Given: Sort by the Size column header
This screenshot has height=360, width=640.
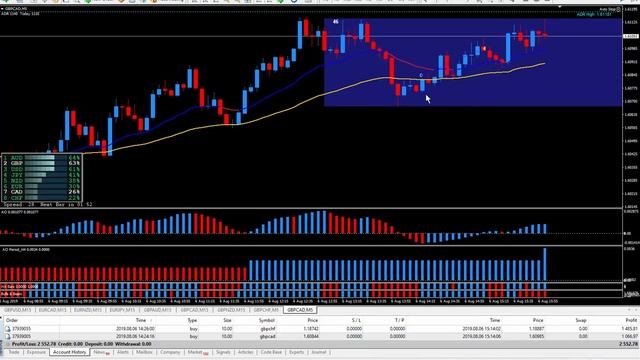Looking at the screenshot, I should (227, 320).
